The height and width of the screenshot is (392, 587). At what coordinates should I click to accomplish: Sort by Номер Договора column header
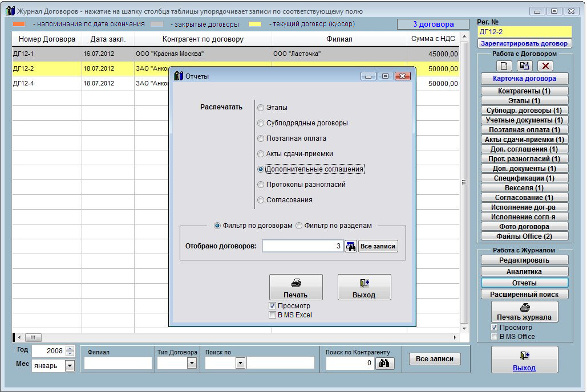pos(47,39)
